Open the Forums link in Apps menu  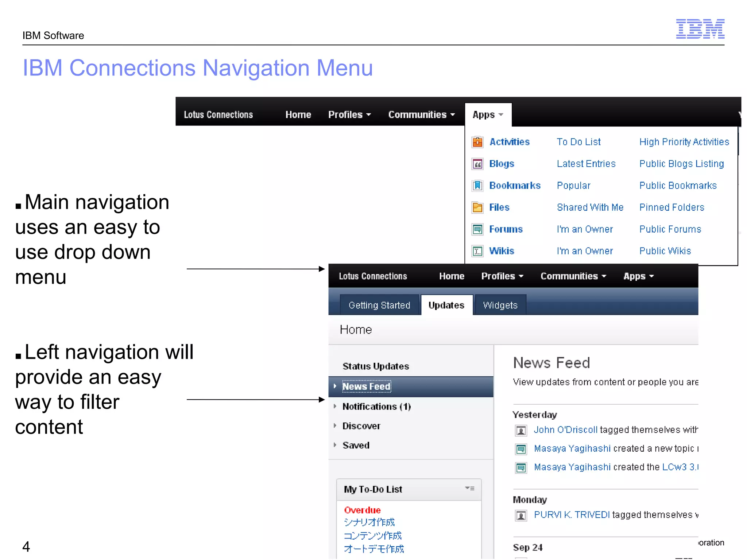coord(506,229)
